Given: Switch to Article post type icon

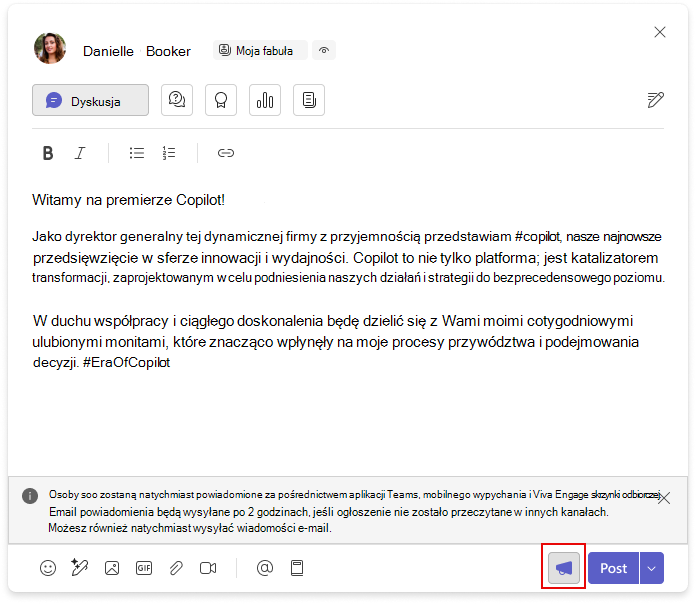Looking at the screenshot, I should [309, 100].
